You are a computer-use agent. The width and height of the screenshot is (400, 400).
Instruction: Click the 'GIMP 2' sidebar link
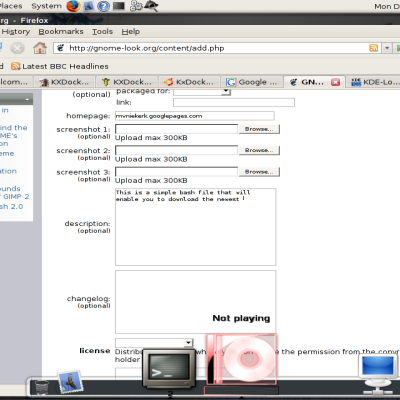point(15,197)
